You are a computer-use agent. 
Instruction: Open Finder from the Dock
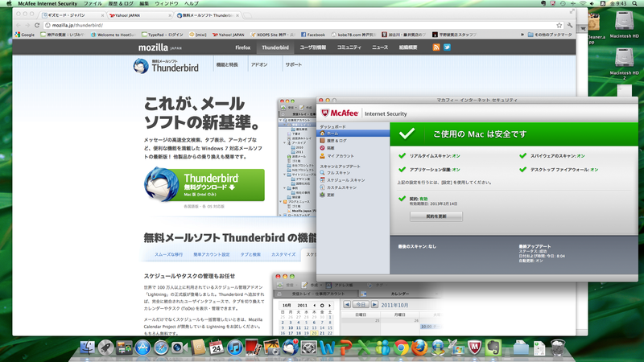[x=87, y=348]
